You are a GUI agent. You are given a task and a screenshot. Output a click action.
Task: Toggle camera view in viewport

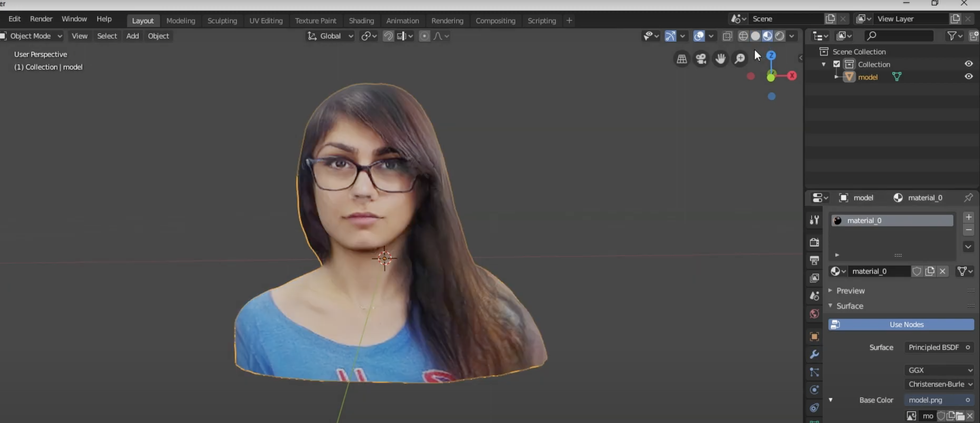point(701,59)
